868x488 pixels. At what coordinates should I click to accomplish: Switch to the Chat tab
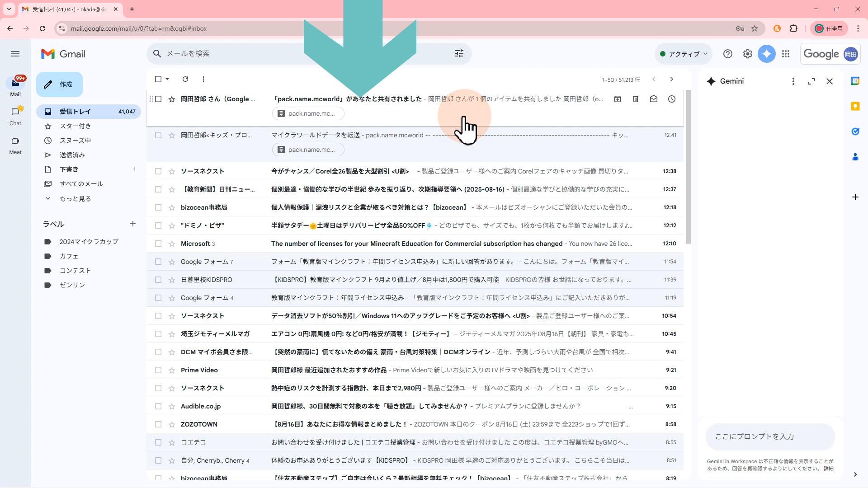coord(15,116)
